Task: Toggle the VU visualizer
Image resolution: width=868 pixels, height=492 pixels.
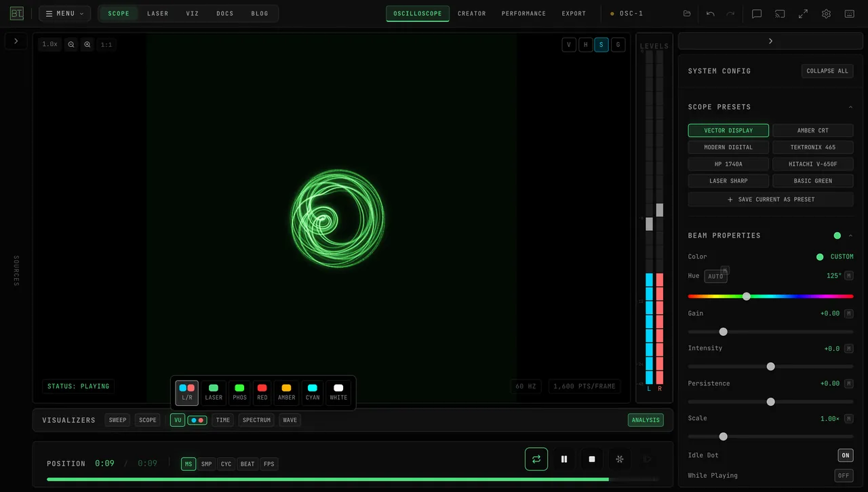Action: click(178, 420)
